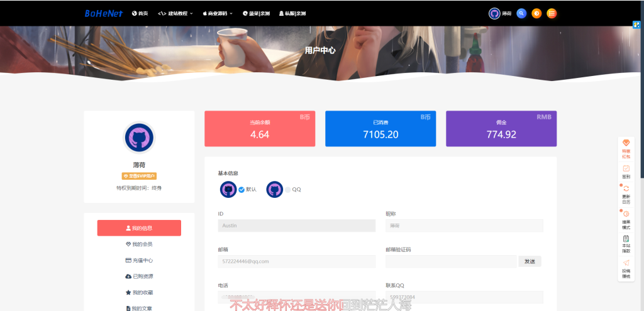This screenshot has height=311, width=644.
Task: Select the QQ avatar radio option
Action: [x=287, y=190]
